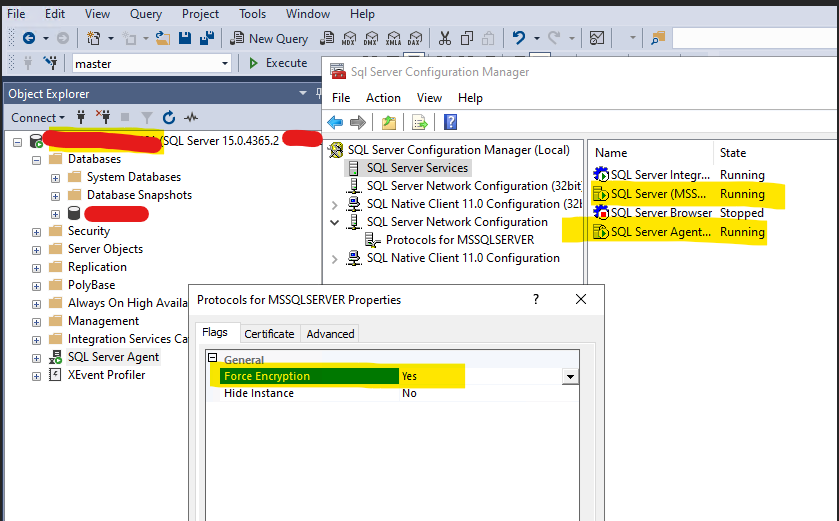Open the Tools menu in SSMS

click(252, 14)
